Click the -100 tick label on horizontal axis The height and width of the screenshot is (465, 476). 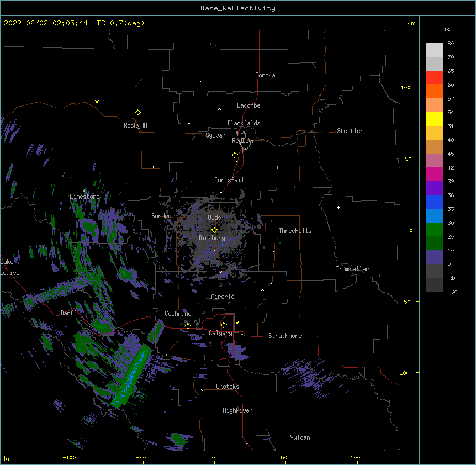coord(69,457)
